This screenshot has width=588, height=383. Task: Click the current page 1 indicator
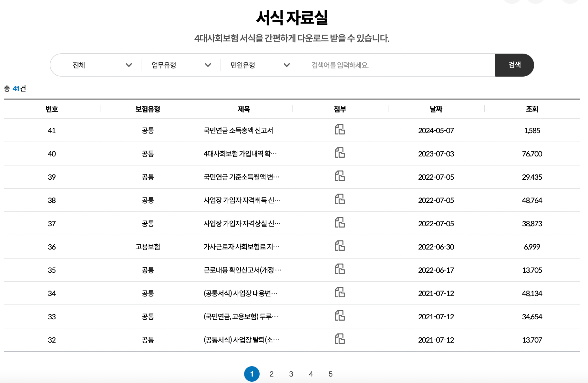pyautogui.click(x=252, y=374)
